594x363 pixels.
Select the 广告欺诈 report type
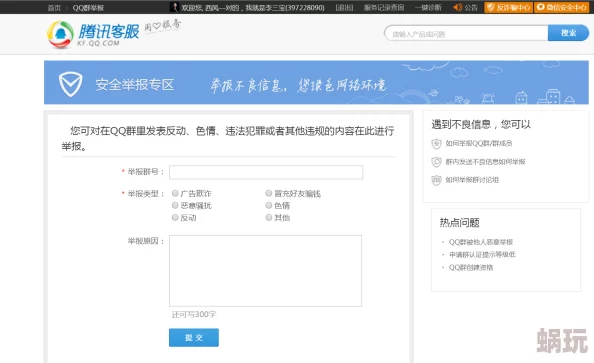175,193
